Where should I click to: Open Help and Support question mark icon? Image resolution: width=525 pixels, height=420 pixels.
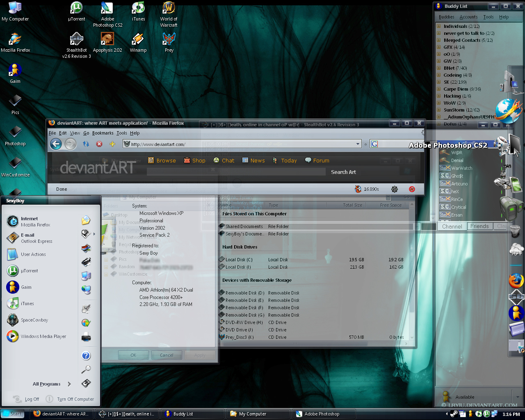coord(86,356)
